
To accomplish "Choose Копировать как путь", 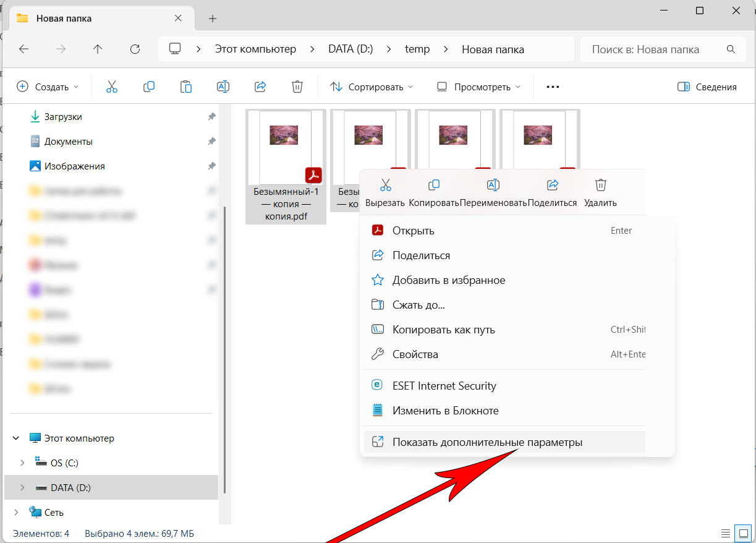I will point(504,330).
